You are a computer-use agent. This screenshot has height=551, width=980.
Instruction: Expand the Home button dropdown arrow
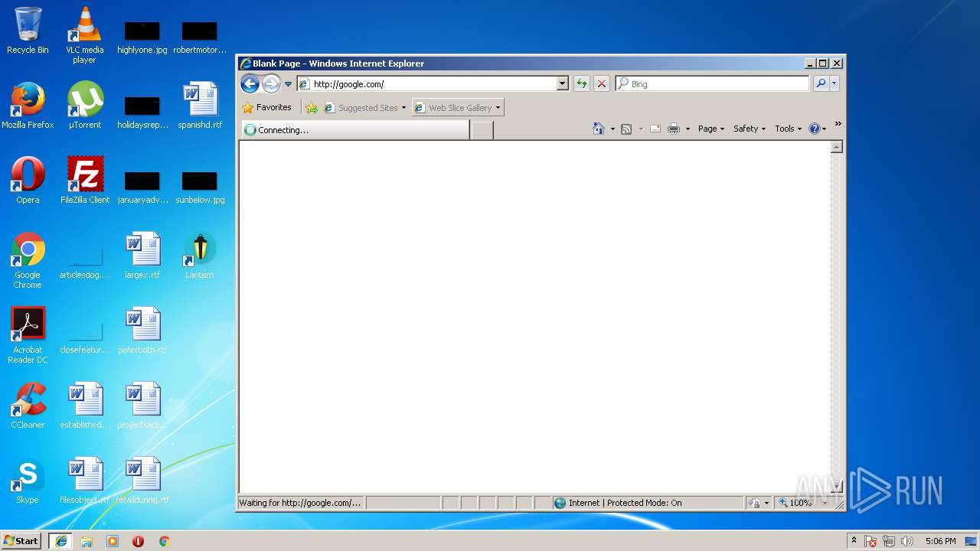[x=612, y=129]
